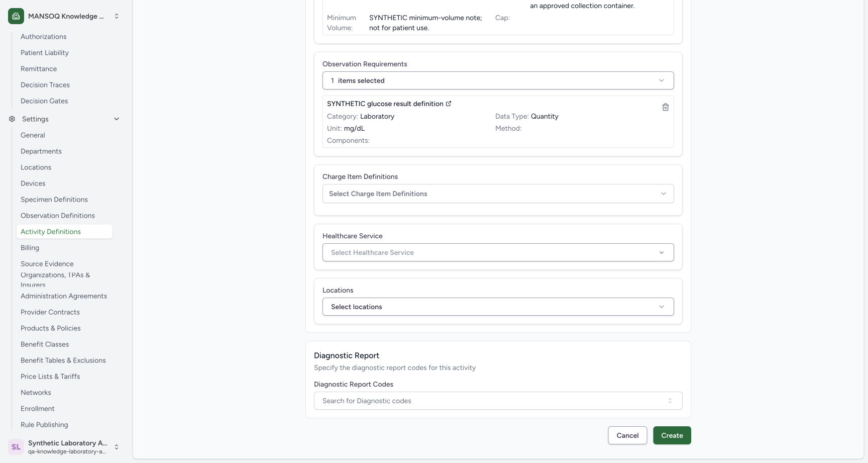
Task: Select General settings
Action: (33, 135)
